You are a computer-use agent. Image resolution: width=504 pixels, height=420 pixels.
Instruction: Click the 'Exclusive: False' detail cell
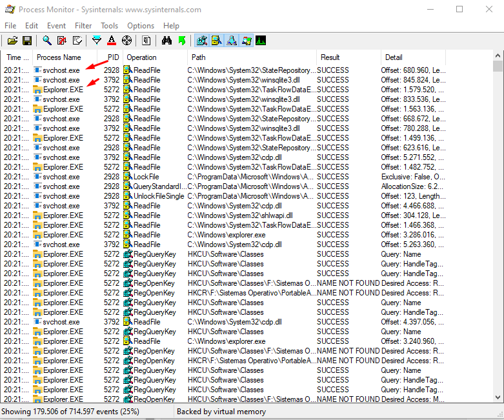[x=413, y=177]
